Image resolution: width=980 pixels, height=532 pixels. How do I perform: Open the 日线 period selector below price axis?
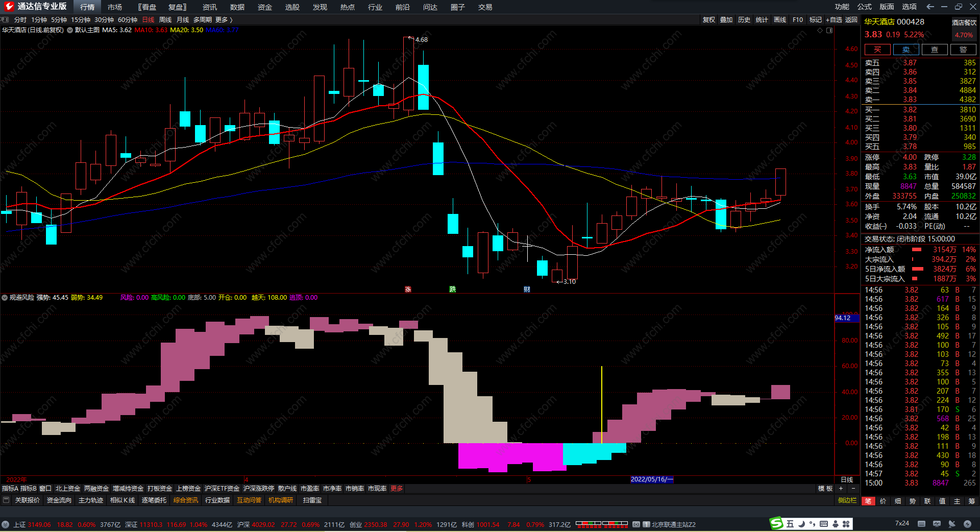(x=847, y=480)
